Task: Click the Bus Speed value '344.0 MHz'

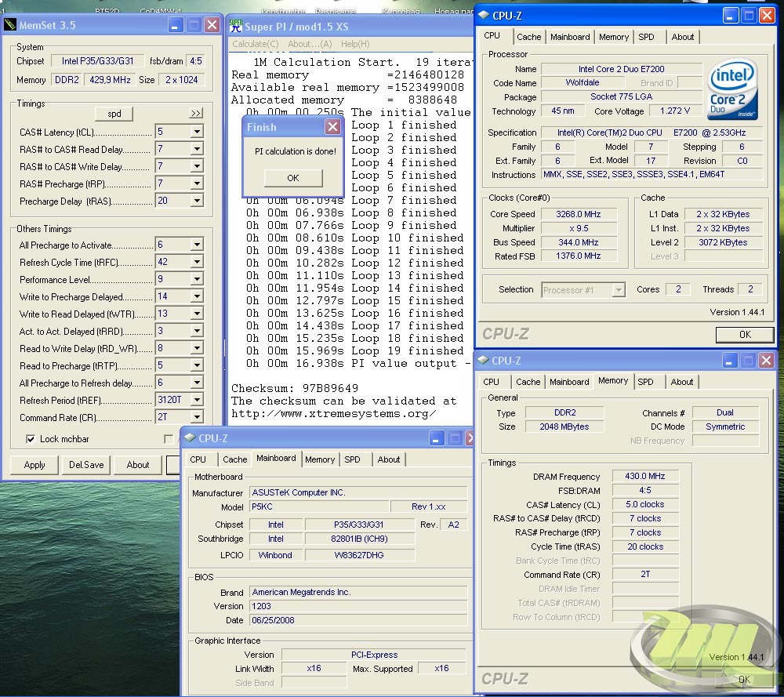Action: point(579,242)
